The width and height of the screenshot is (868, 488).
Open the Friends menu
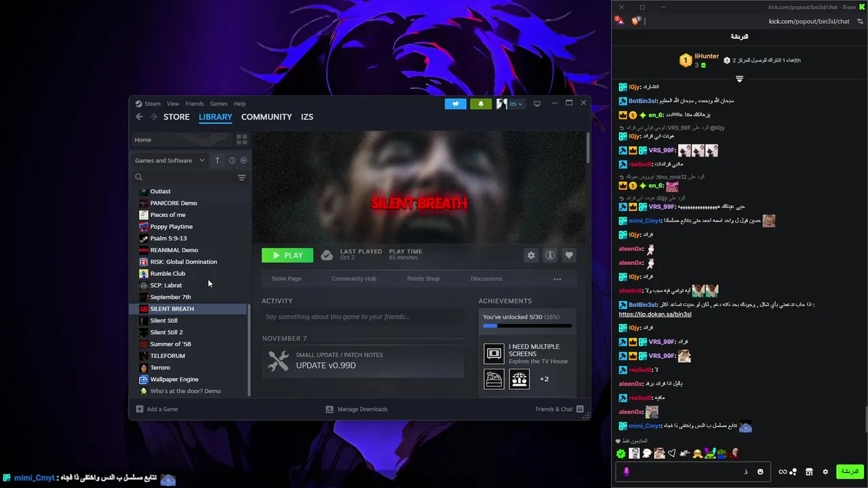[195, 104]
